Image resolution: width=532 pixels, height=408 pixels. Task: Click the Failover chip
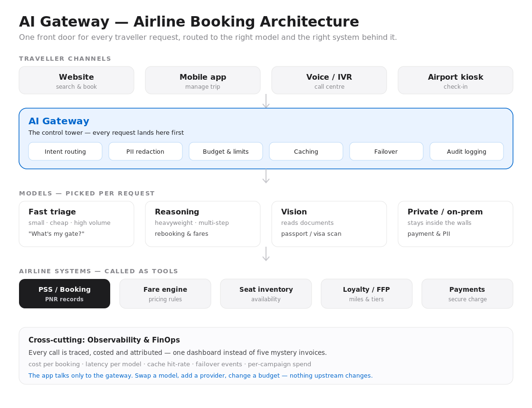click(386, 151)
